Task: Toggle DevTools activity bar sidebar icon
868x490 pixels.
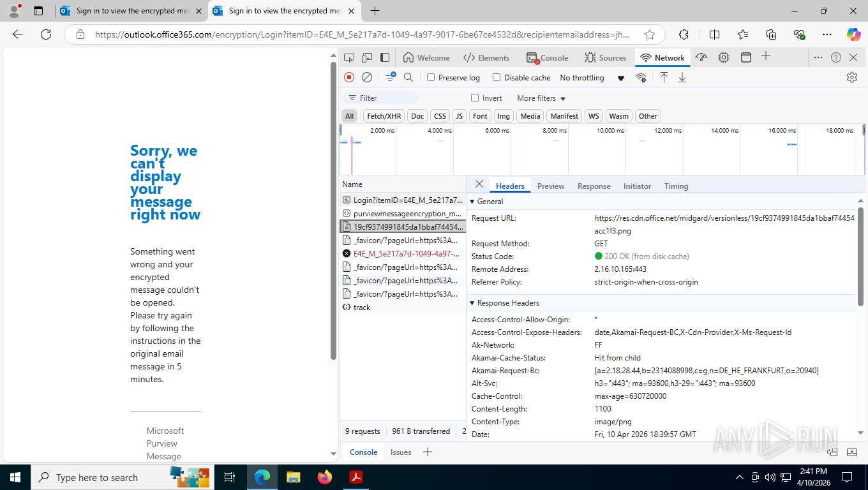Action: (x=385, y=57)
